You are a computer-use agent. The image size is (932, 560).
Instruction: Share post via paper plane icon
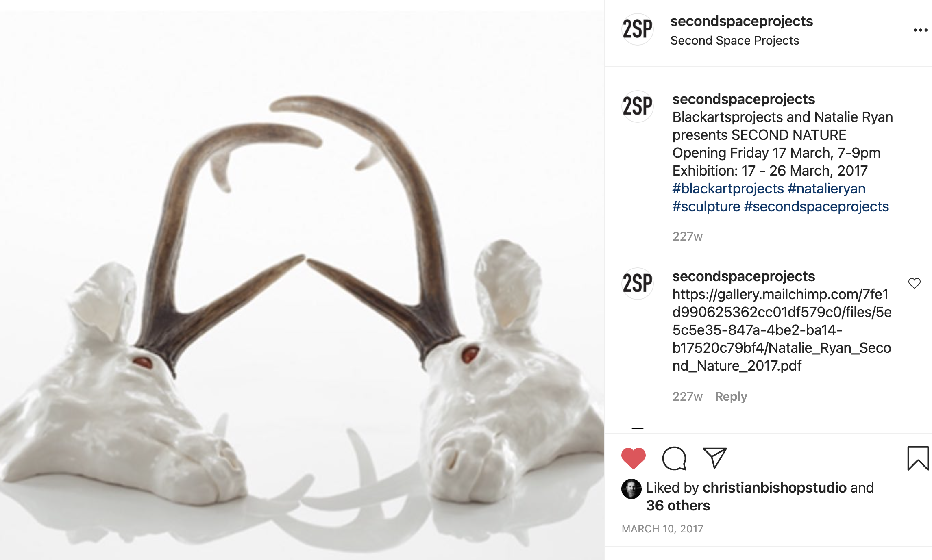pos(714,458)
